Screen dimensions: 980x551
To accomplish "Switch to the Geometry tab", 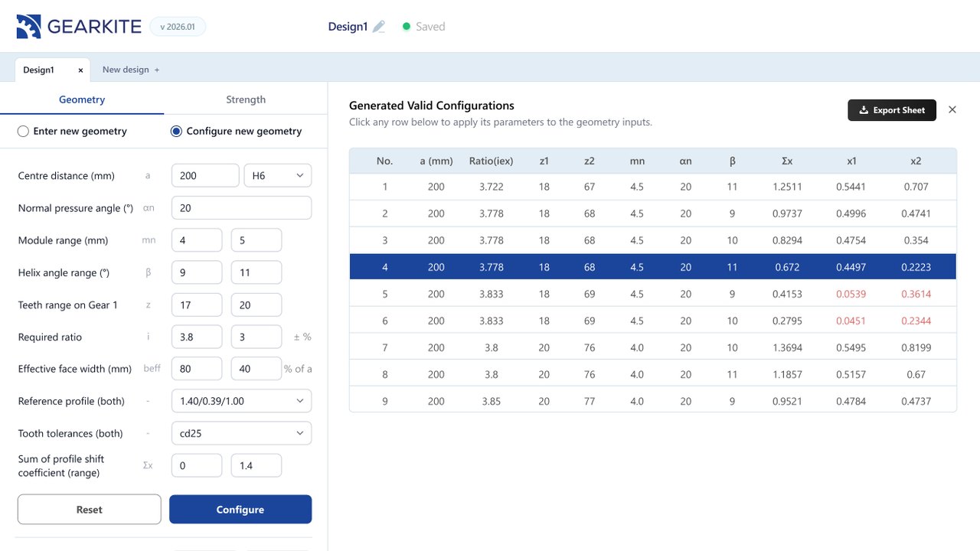I will (x=82, y=99).
